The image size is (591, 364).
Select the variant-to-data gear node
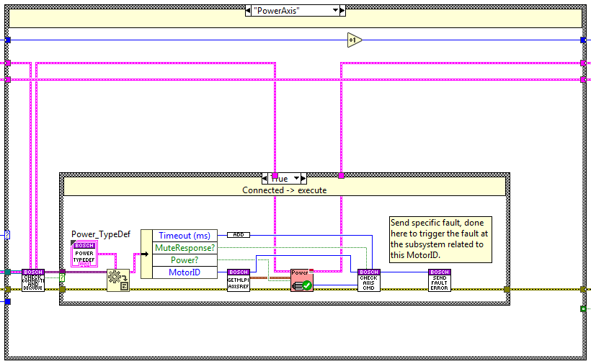(118, 280)
